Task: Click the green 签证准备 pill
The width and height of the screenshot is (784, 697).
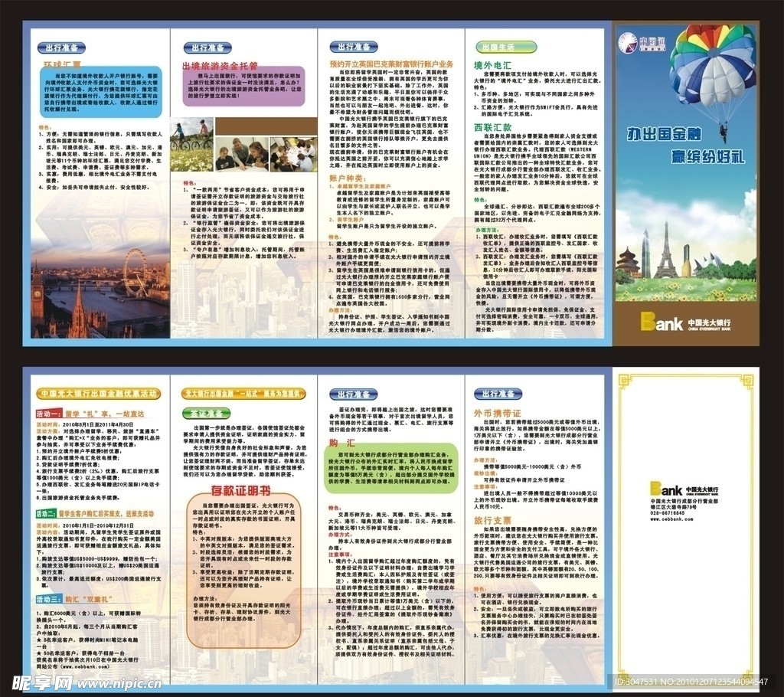Action: click(207, 414)
